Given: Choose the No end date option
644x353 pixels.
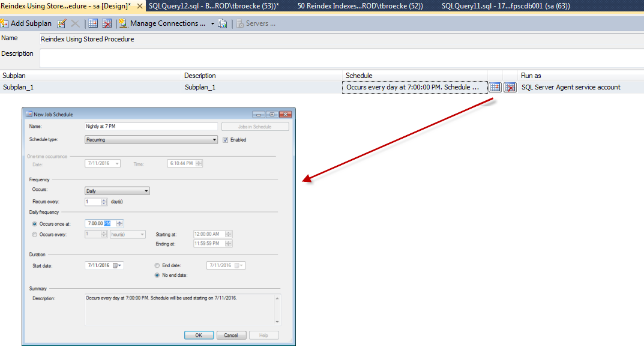Looking at the screenshot, I should (x=157, y=276).
